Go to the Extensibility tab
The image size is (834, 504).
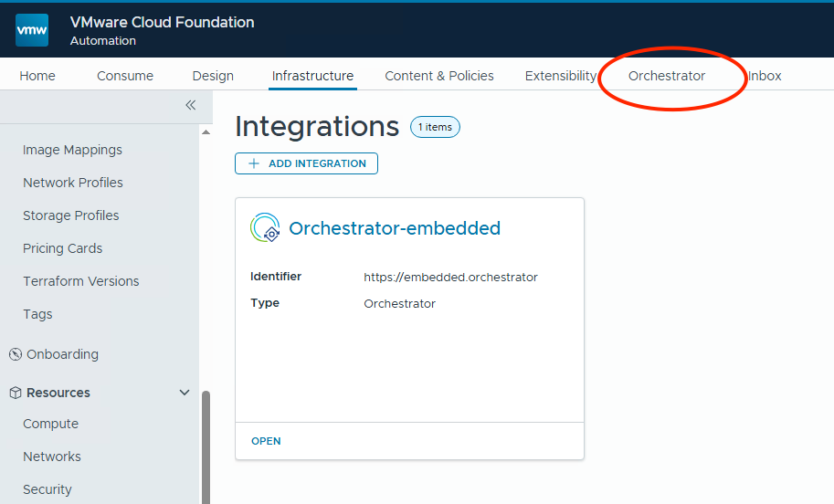pyautogui.click(x=560, y=76)
